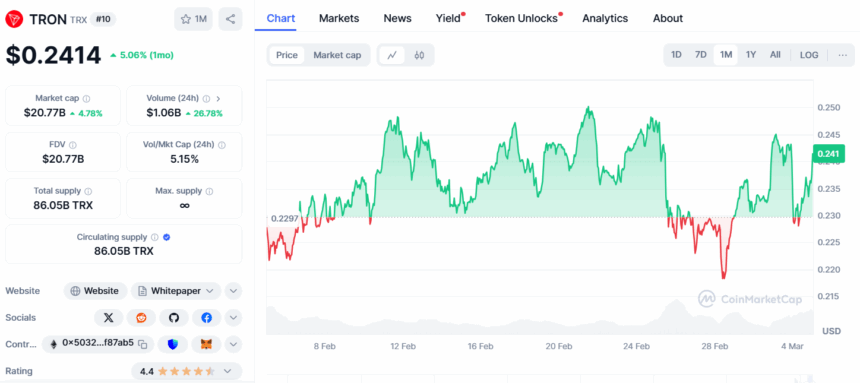Click the blue shield wallet icon

tap(173, 344)
